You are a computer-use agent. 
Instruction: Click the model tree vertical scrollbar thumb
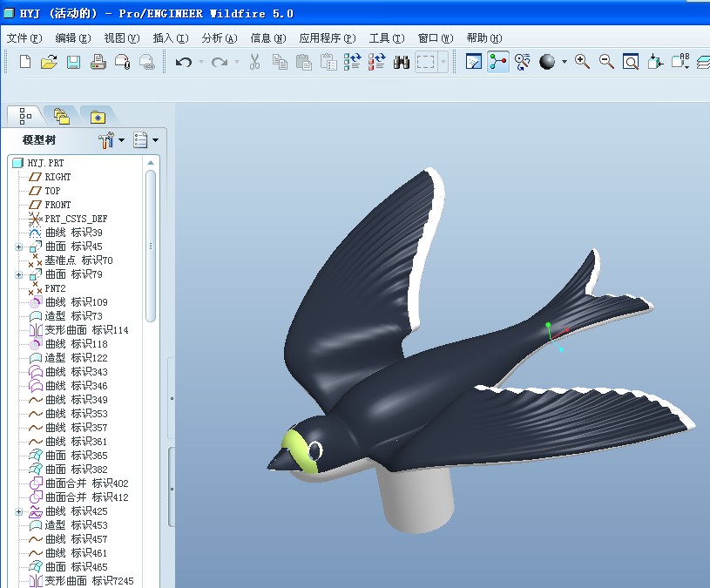(x=151, y=247)
